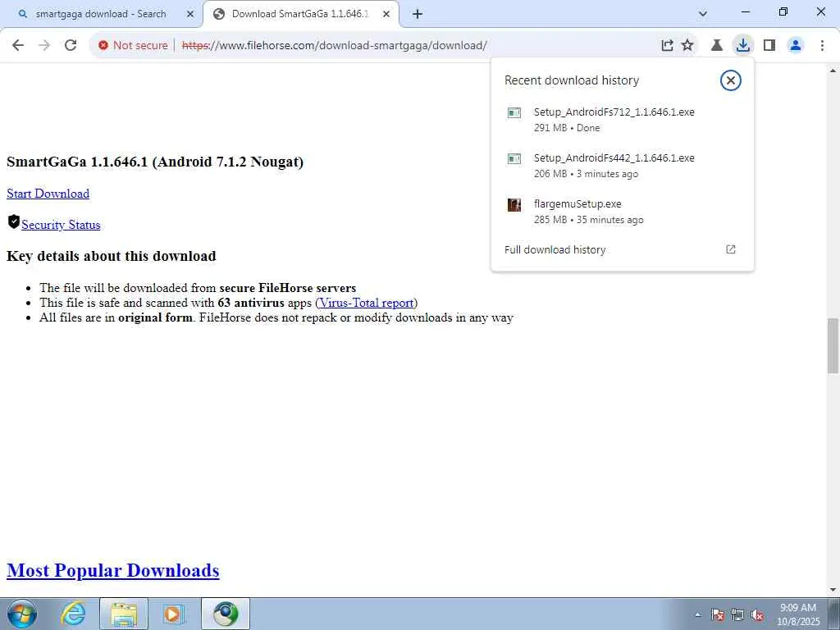840x630 pixels.
Task: Open the profile avatar menu
Action: pyautogui.click(x=796, y=46)
